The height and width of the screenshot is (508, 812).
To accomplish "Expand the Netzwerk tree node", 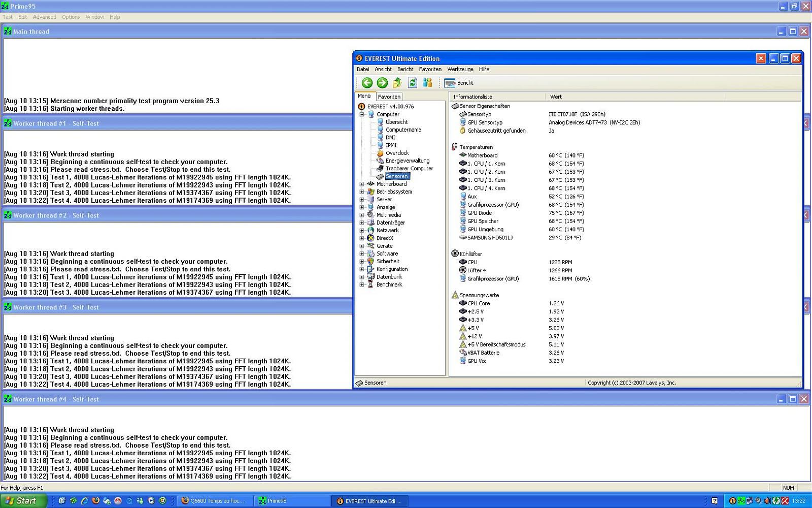I will point(362,230).
